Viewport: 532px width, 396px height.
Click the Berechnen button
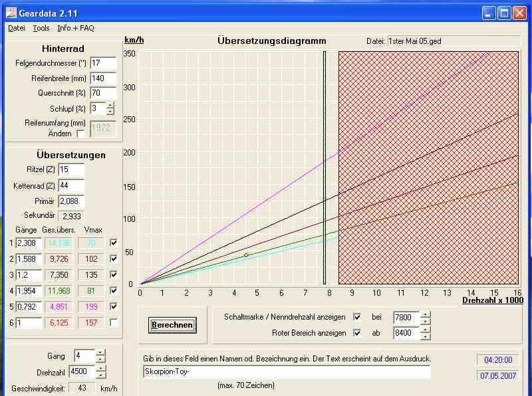pyautogui.click(x=172, y=325)
